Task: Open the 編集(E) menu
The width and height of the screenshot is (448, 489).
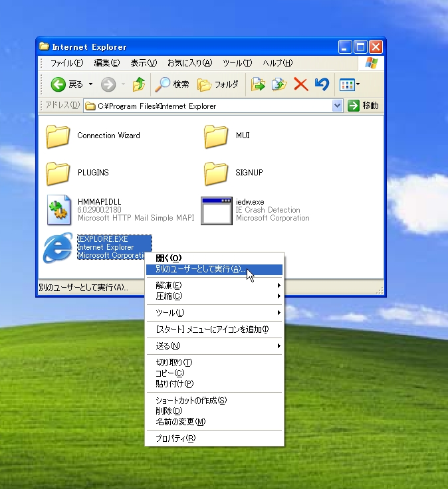Action: [107, 63]
